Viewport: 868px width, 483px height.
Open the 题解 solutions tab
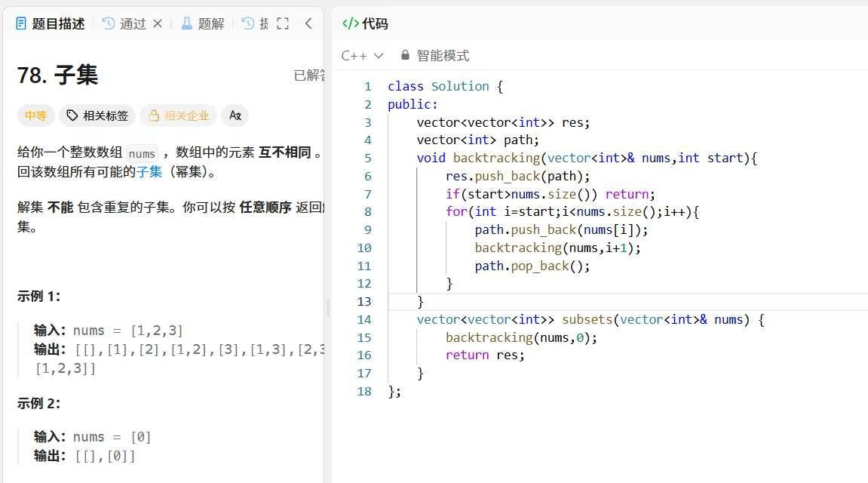(203, 23)
